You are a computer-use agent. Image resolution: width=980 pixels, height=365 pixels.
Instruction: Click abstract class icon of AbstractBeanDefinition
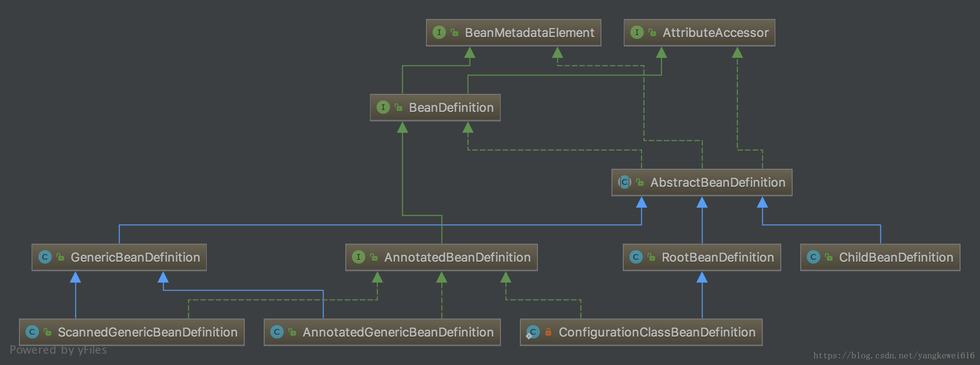(x=625, y=182)
